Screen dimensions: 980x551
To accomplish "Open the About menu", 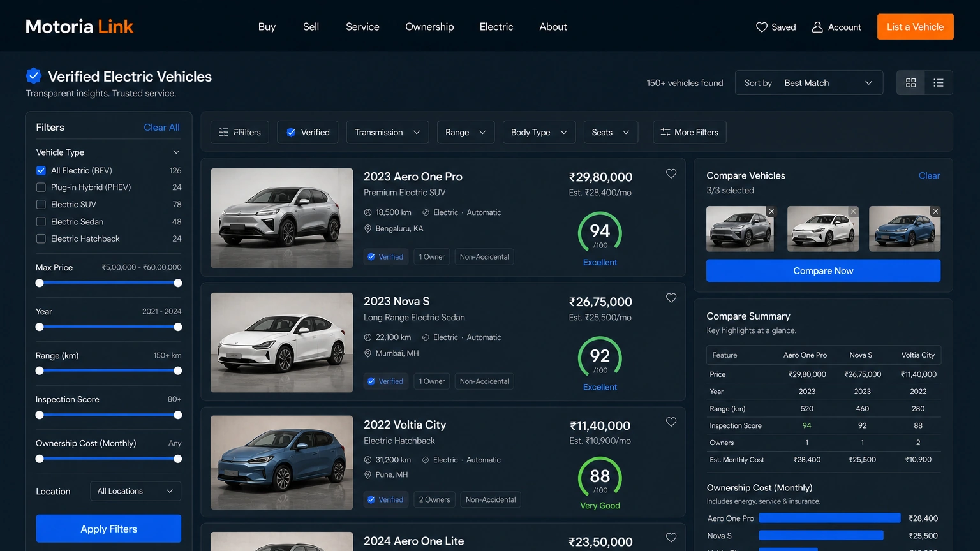I will coord(553,27).
